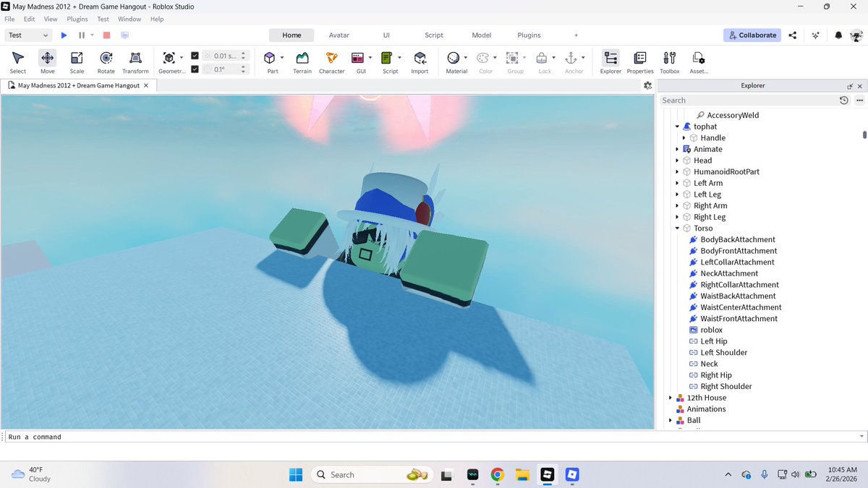Close the May Madness 2012 document tab
The image size is (868, 488).
pyautogui.click(x=146, y=85)
